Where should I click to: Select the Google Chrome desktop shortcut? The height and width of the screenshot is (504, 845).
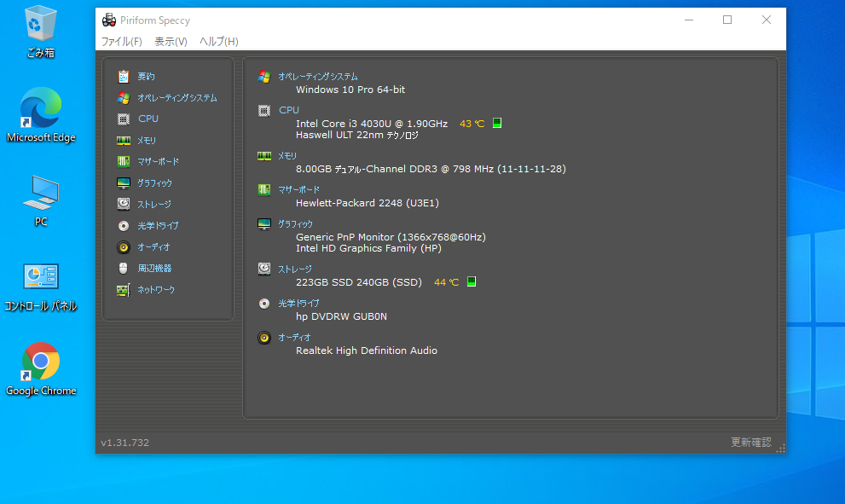tap(41, 370)
